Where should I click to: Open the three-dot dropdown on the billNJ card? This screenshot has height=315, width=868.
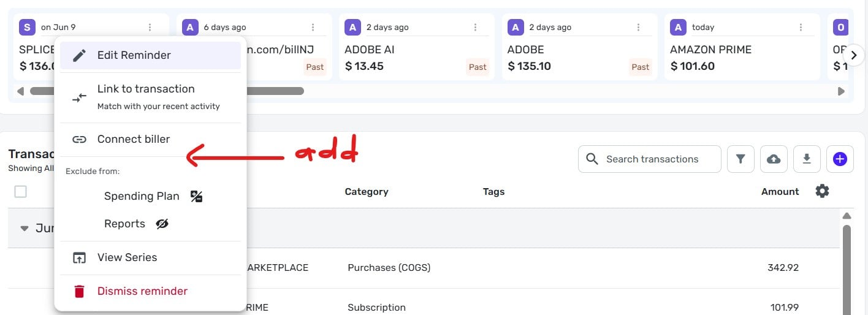point(313,27)
